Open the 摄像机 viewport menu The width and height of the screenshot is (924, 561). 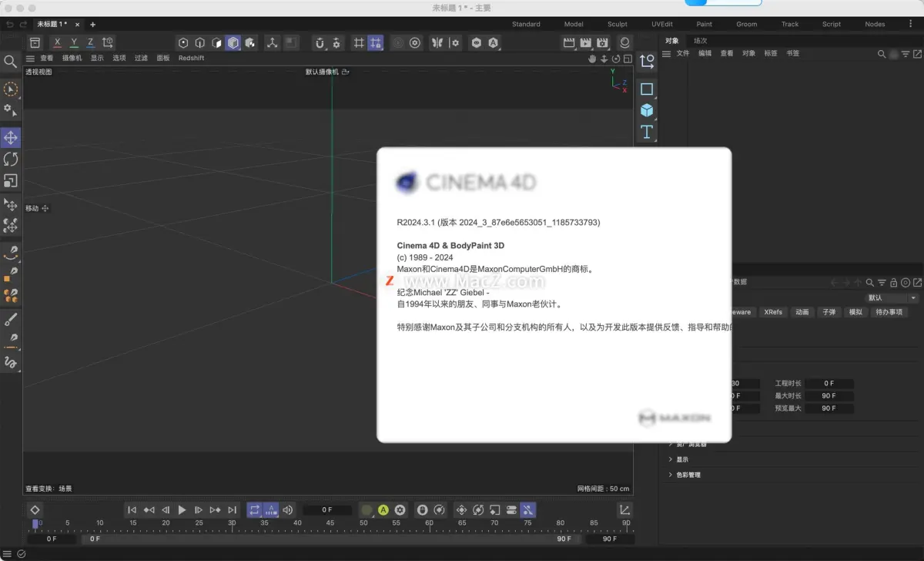pos(70,57)
